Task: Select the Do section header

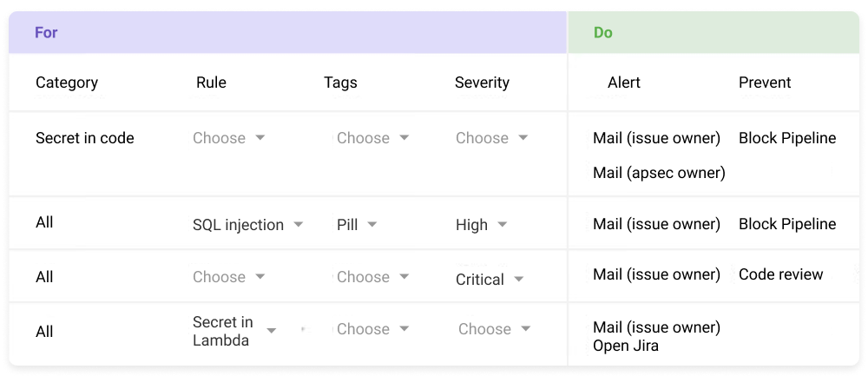Action: pyautogui.click(x=713, y=32)
